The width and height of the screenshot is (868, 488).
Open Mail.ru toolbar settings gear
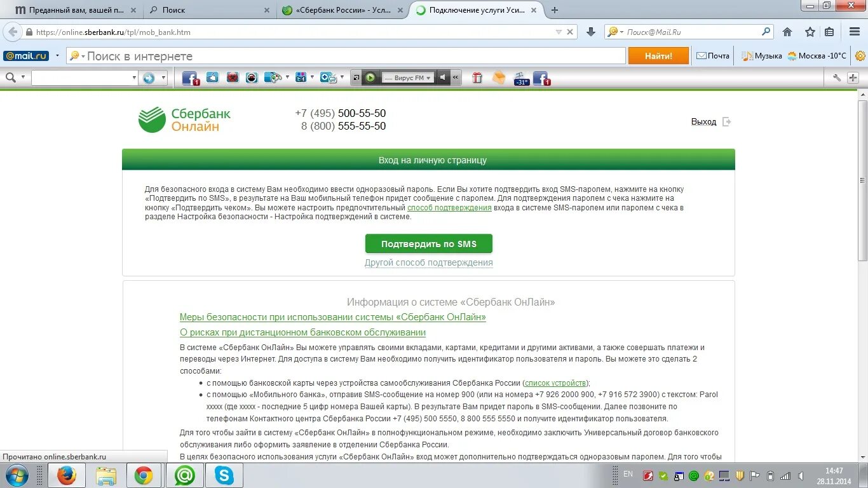click(x=860, y=56)
